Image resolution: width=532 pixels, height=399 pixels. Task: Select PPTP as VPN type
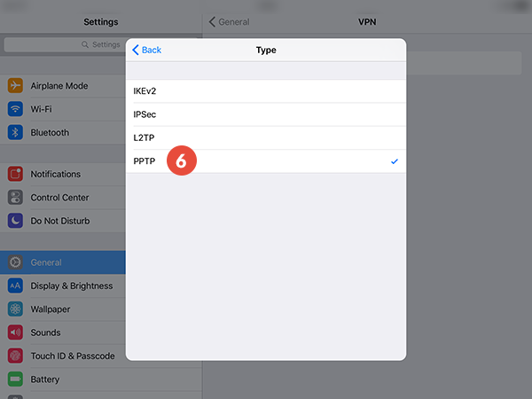(x=266, y=161)
